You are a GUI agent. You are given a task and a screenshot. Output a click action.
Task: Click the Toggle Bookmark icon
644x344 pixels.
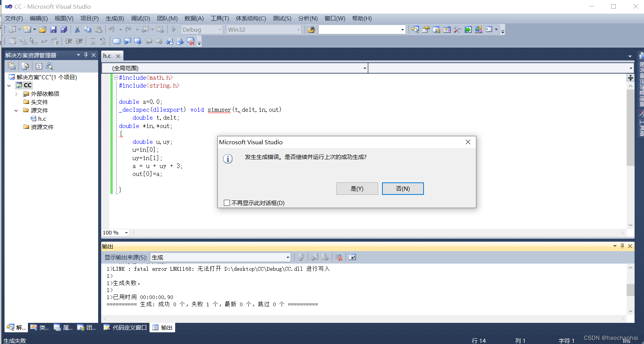[x=117, y=41]
